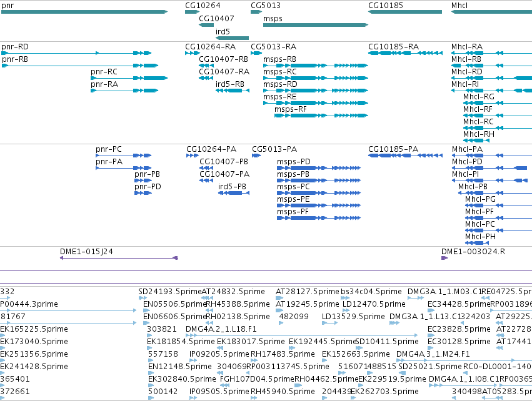
Task: Select the pnr-RC transcript label
Action: tap(104, 72)
